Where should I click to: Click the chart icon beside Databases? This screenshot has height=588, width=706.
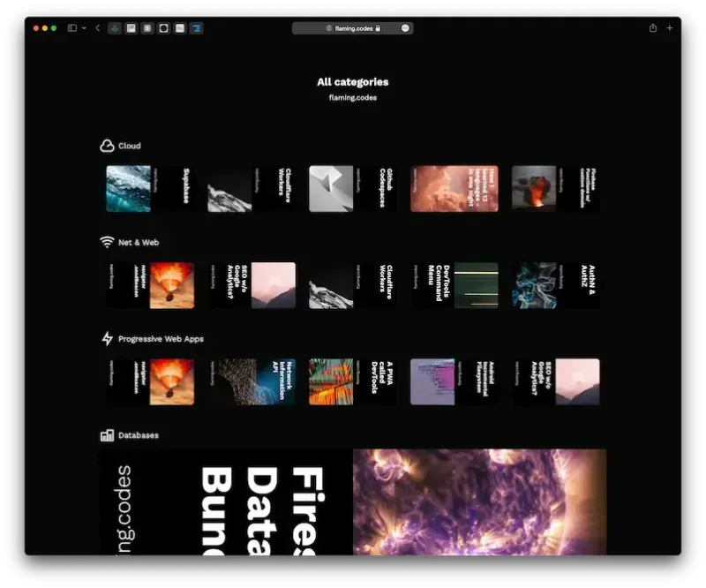point(107,435)
